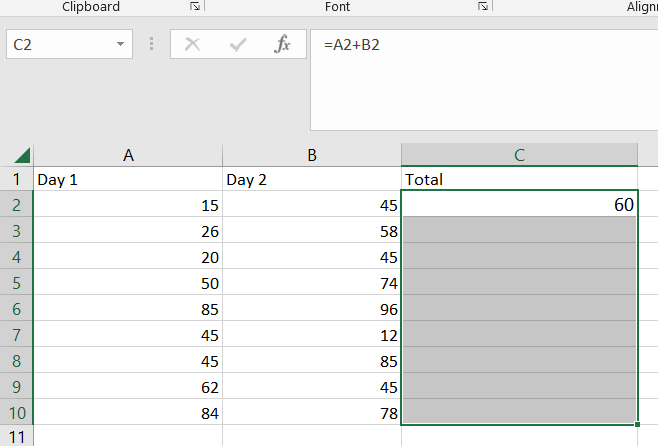This screenshot has height=446, width=658.
Task: Click the Select All corner triangle
Action: [20, 155]
